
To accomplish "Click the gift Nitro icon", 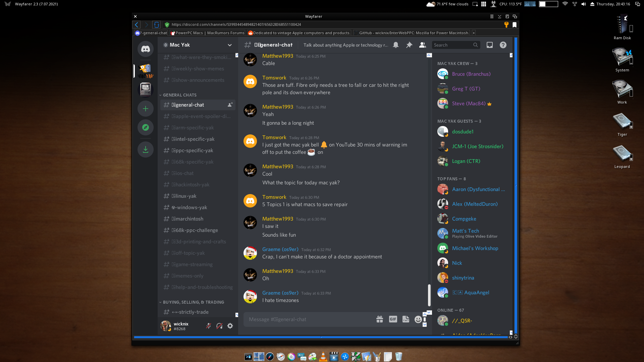I will pyautogui.click(x=379, y=319).
